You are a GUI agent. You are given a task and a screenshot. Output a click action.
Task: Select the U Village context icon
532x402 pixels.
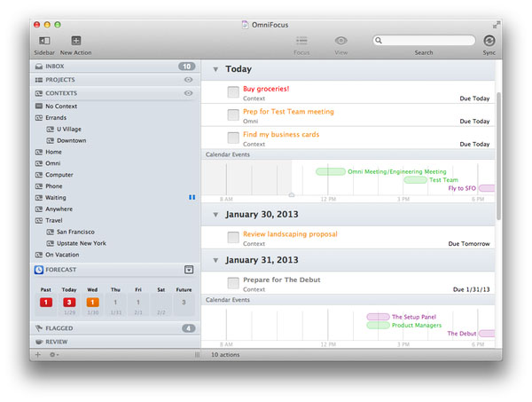(51, 129)
